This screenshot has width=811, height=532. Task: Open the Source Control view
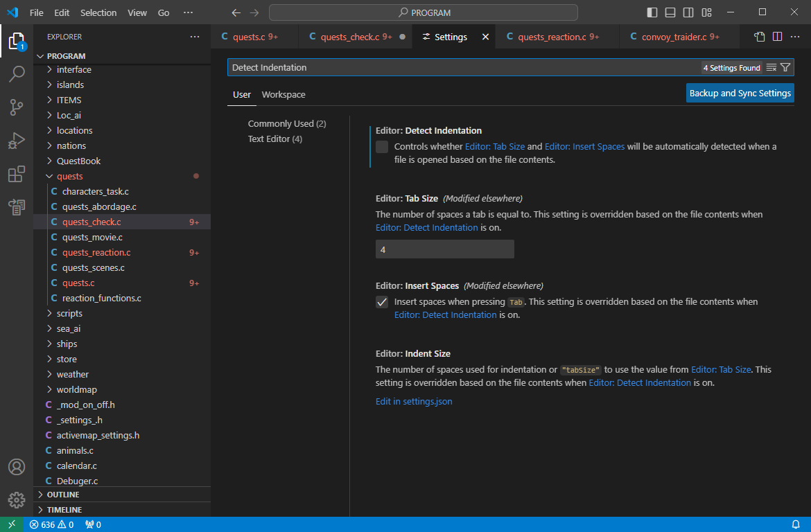pos(17,107)
